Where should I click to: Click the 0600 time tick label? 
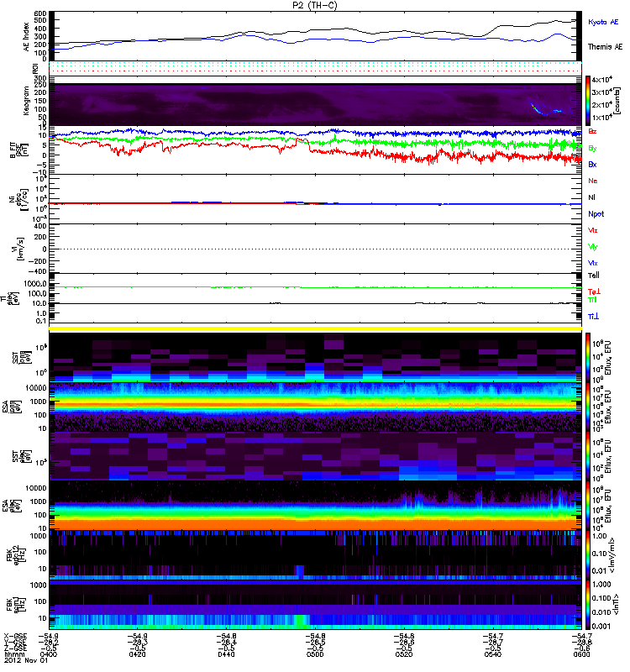(581, 654)
